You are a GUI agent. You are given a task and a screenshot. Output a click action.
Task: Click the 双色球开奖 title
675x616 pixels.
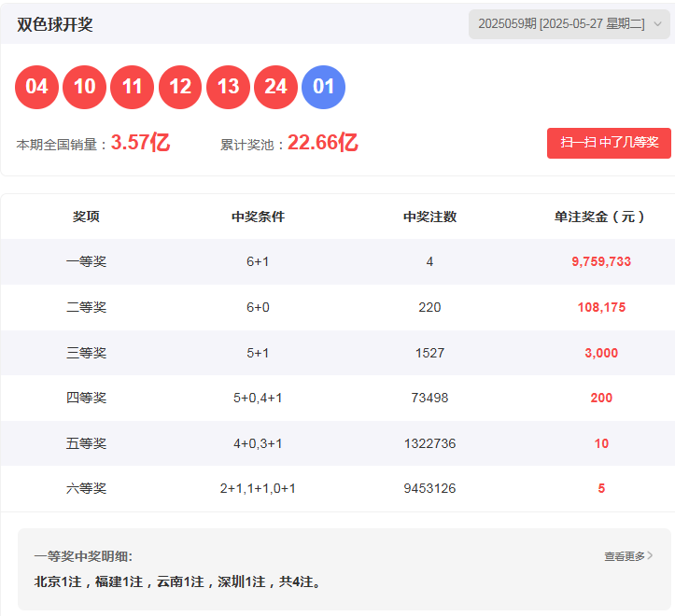[55, 24]
